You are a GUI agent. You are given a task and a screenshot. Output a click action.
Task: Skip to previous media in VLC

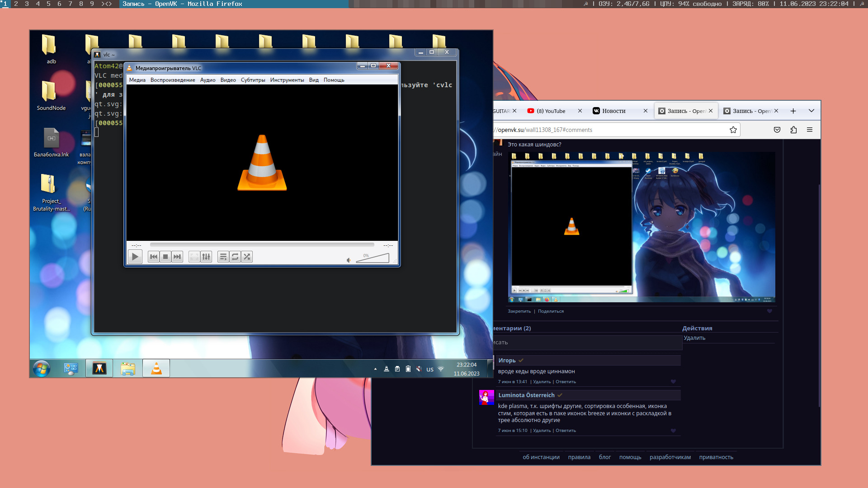[154, 257]
